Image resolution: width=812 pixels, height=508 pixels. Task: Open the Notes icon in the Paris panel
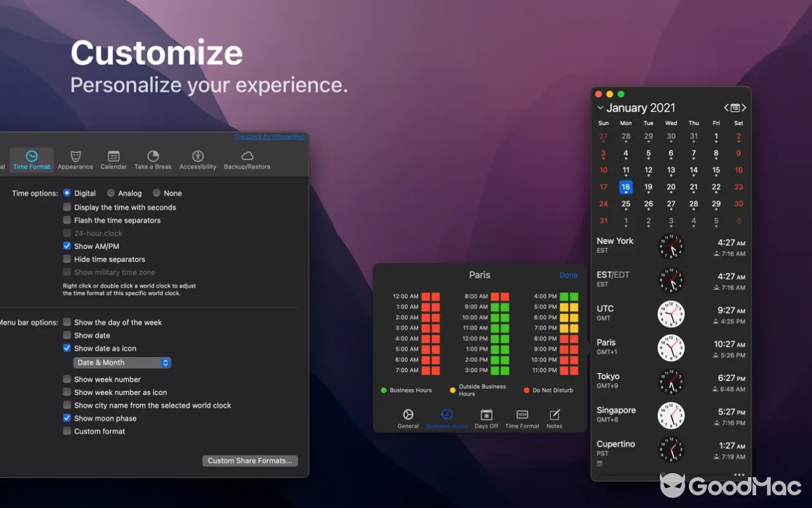pos(554,415)
